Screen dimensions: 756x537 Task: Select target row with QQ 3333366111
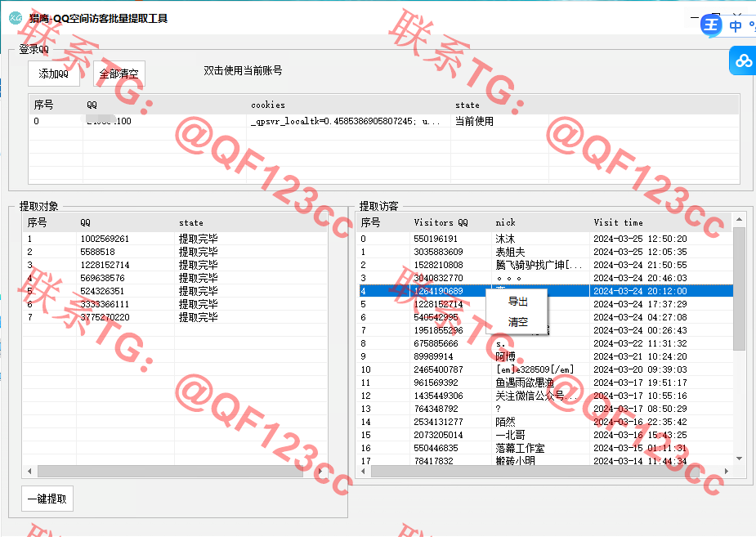click(x=175, y=304)
